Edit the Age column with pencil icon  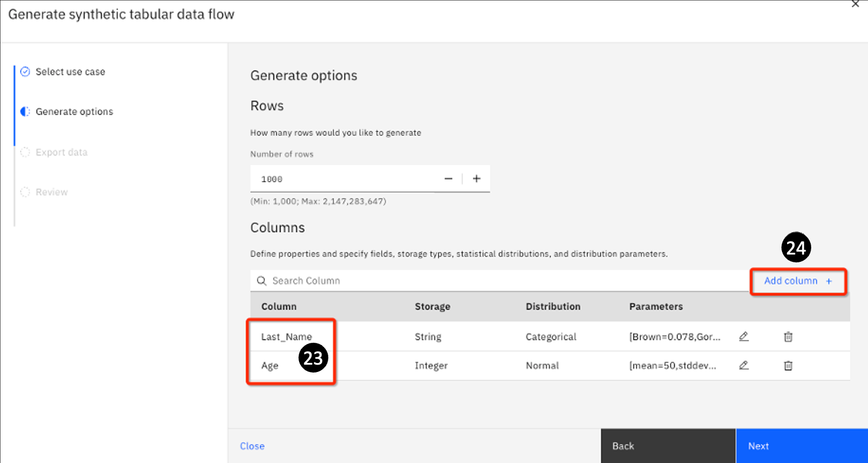pos(744,365)
